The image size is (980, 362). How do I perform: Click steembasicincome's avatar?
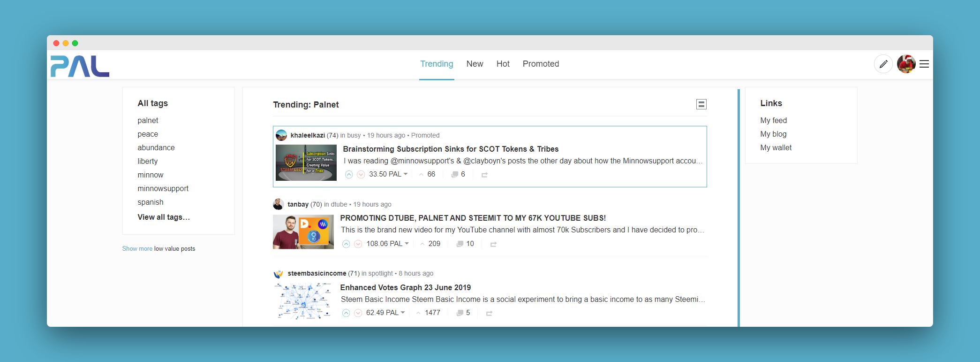coord(279,273)
